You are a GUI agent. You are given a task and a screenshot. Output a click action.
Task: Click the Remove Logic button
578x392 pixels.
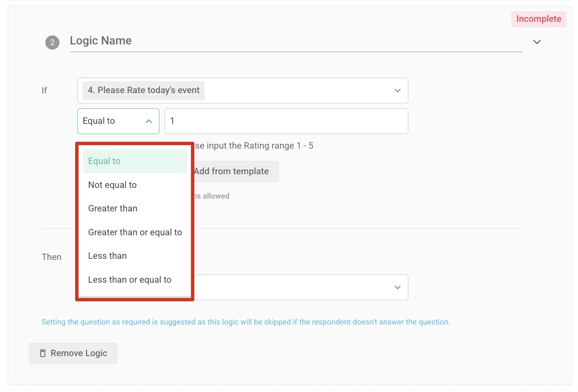pos(73,353)
